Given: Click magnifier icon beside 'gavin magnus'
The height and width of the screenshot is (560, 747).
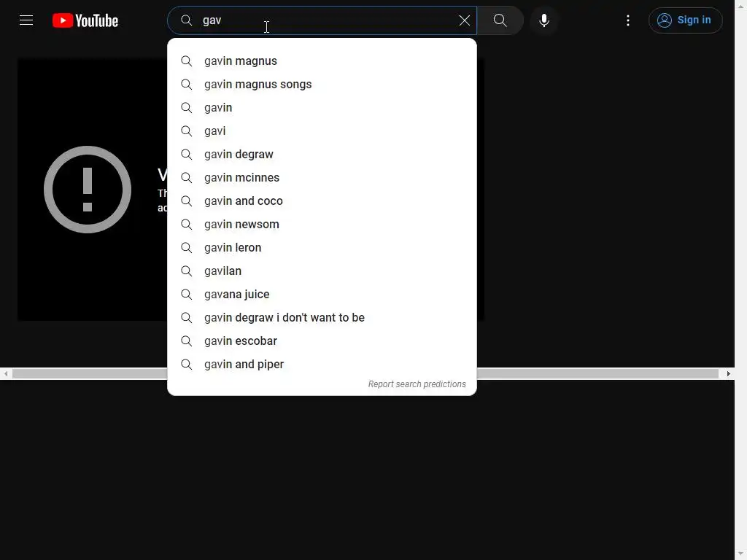Looking at the screenshot, I should [x=187, y=61].
